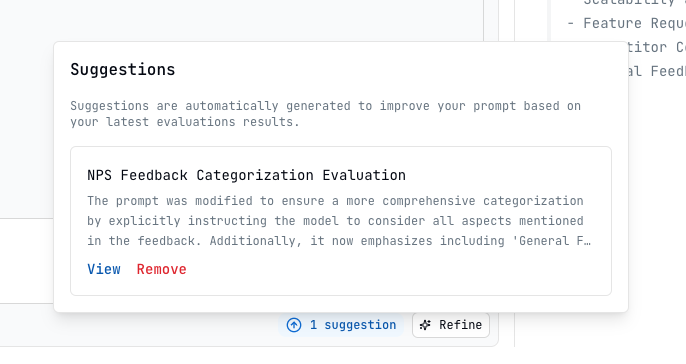
Task: Click the empty editor area behind popup
Action: [x=241, y=20]
